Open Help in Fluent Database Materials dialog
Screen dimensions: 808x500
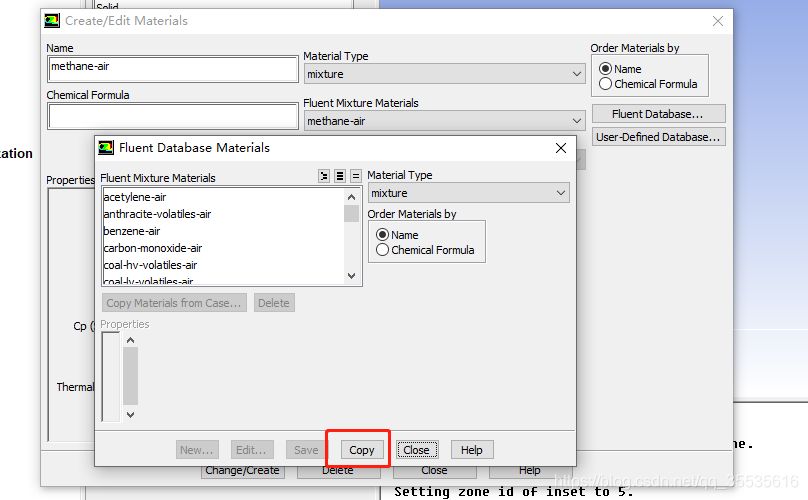472,450
